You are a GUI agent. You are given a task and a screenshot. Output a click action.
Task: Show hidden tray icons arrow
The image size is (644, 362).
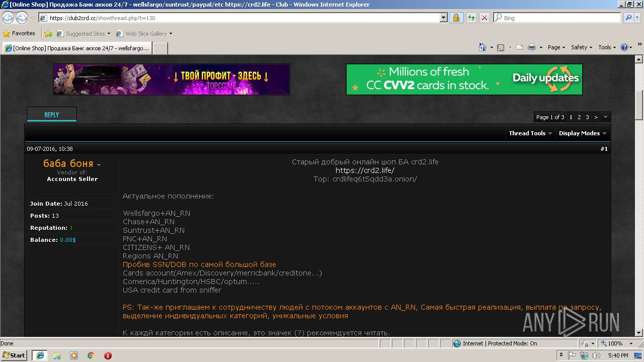[561, 355]
